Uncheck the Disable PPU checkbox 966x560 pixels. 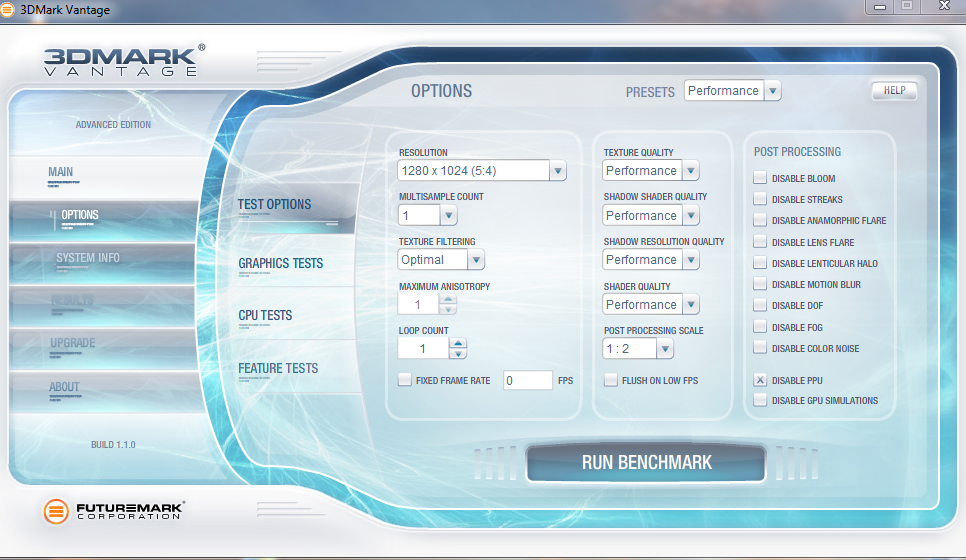point(760,380)
